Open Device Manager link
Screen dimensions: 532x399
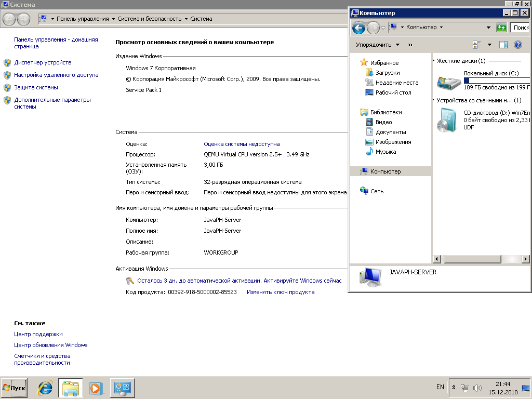coord(43,62)
